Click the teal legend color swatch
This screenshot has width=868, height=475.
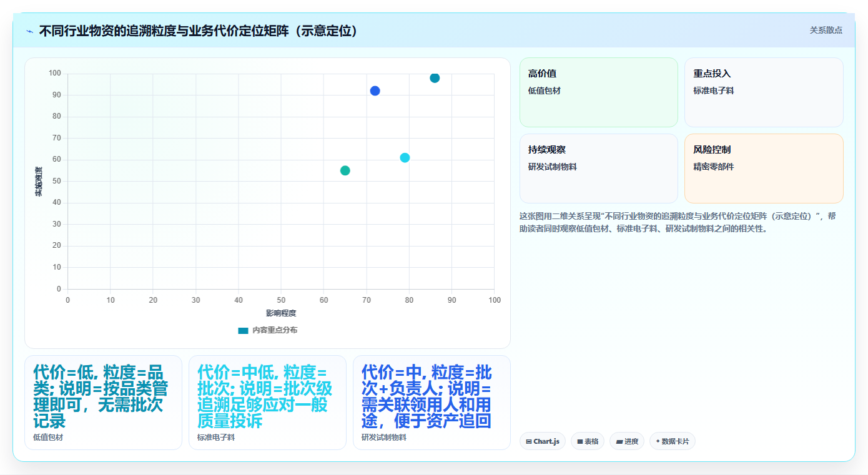[x=243, y=330]
